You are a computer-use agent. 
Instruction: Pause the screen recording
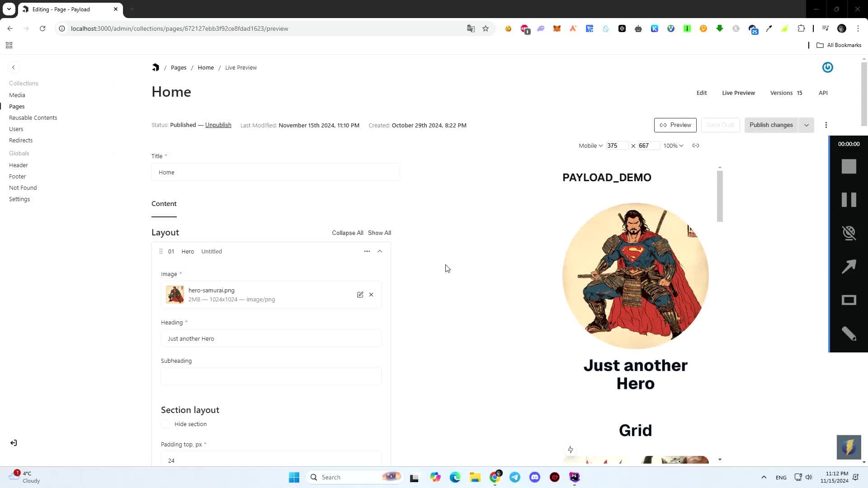point(849,200)
